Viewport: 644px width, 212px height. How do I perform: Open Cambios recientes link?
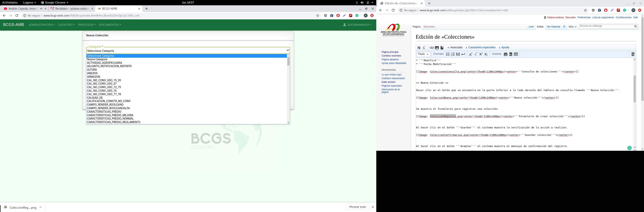click(x=391, y=56)
